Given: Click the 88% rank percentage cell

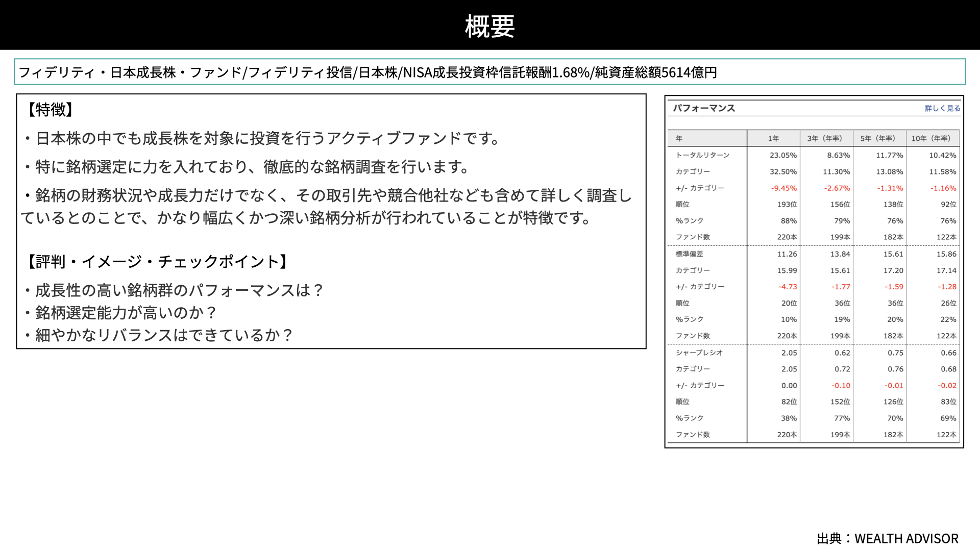Looking at the screenshot, I should tap(789, 221).
